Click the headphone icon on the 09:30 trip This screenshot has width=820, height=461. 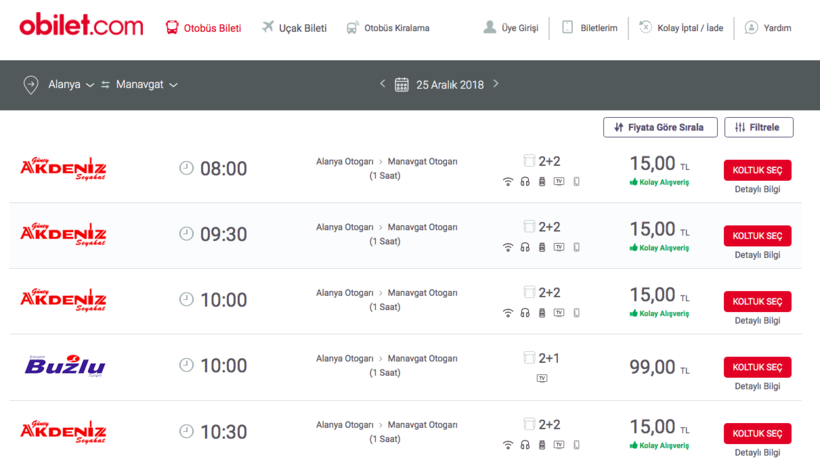(x=525, y=247)
